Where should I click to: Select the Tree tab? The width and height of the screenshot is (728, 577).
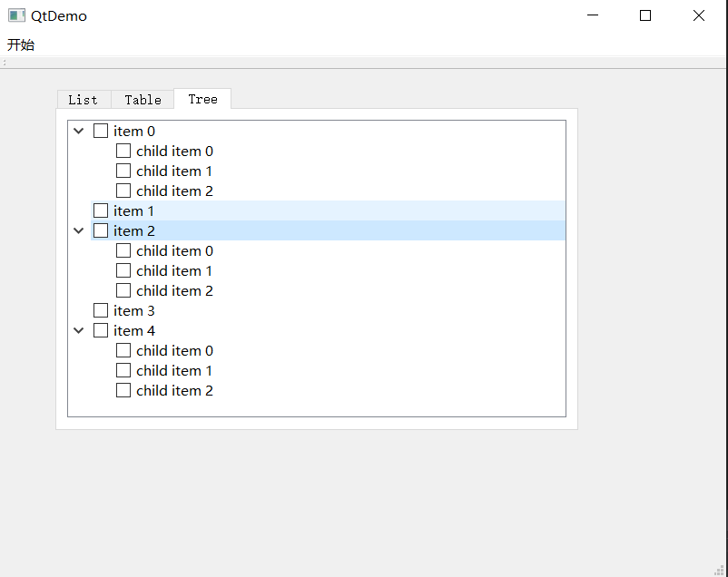(x=202, y=99)
